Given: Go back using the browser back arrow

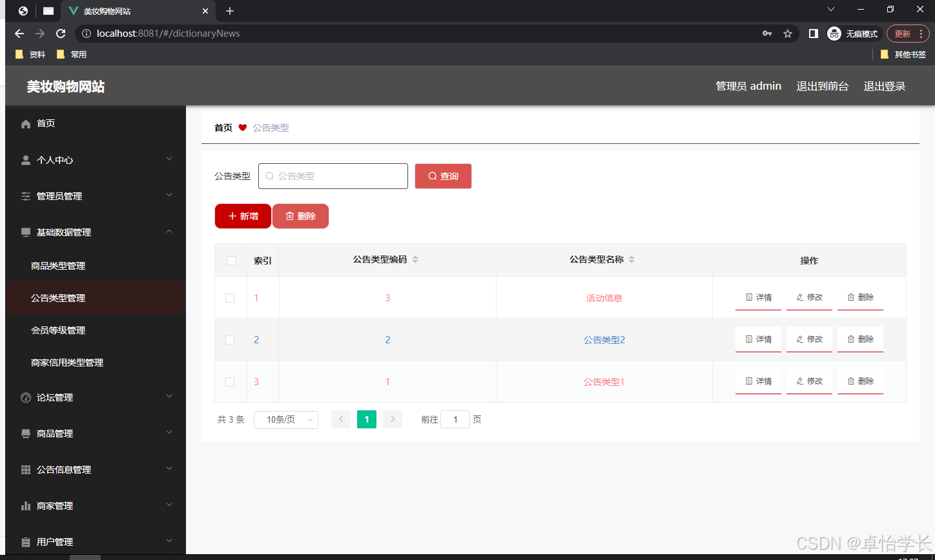Looking at the screenshot, I should [x=19, y=34].
